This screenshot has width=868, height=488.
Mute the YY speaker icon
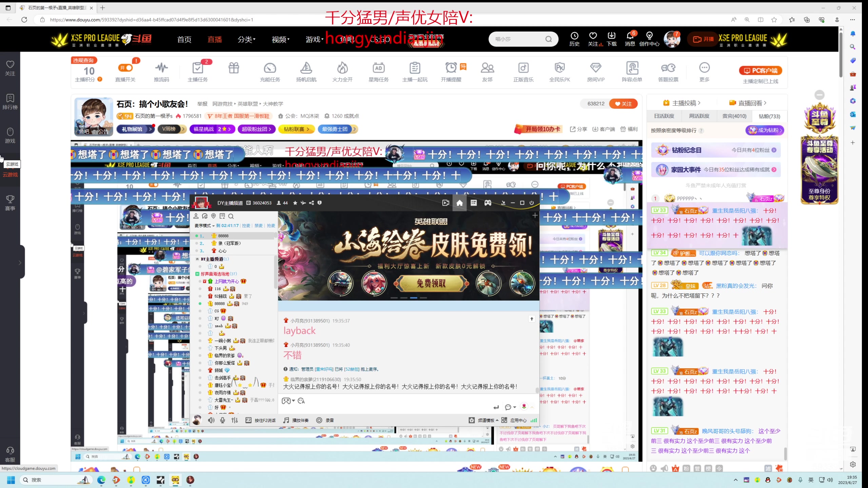(x=211, y=420)
